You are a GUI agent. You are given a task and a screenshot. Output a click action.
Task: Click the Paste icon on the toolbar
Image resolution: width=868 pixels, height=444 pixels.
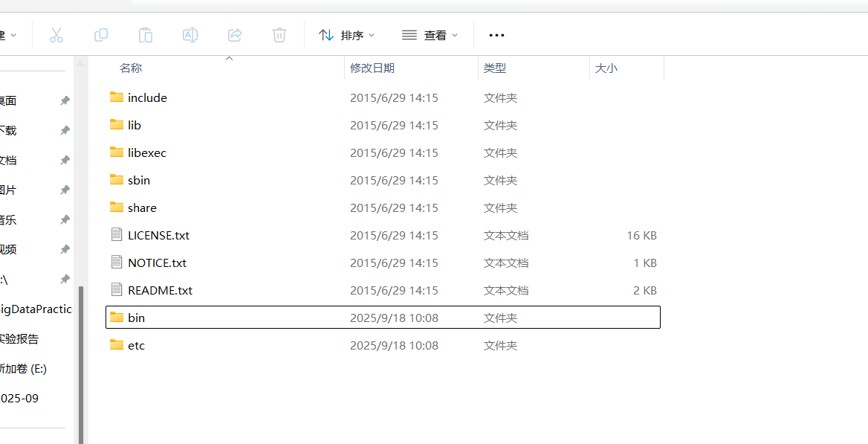point(146,34)
